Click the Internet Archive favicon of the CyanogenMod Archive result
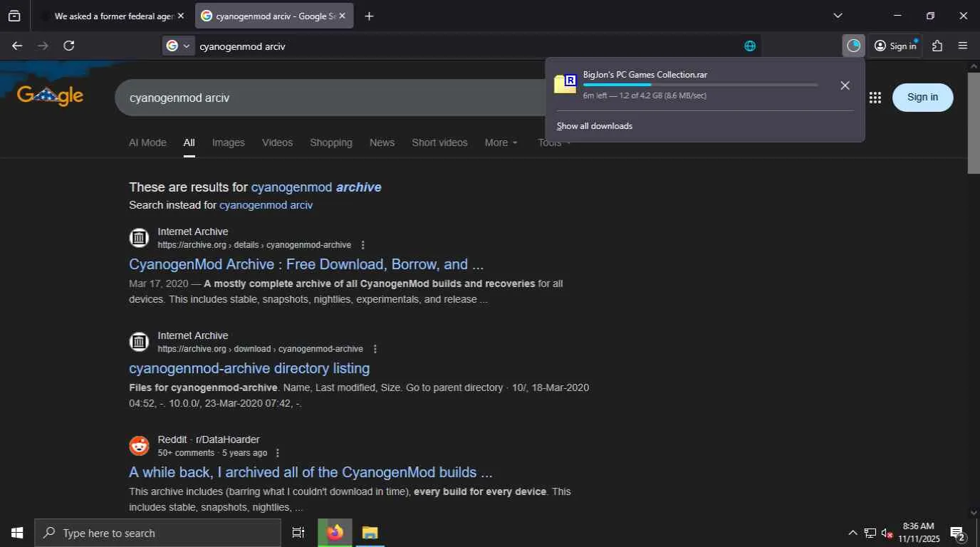The height and width of the screenshot is (547, 980). (139, 238)
